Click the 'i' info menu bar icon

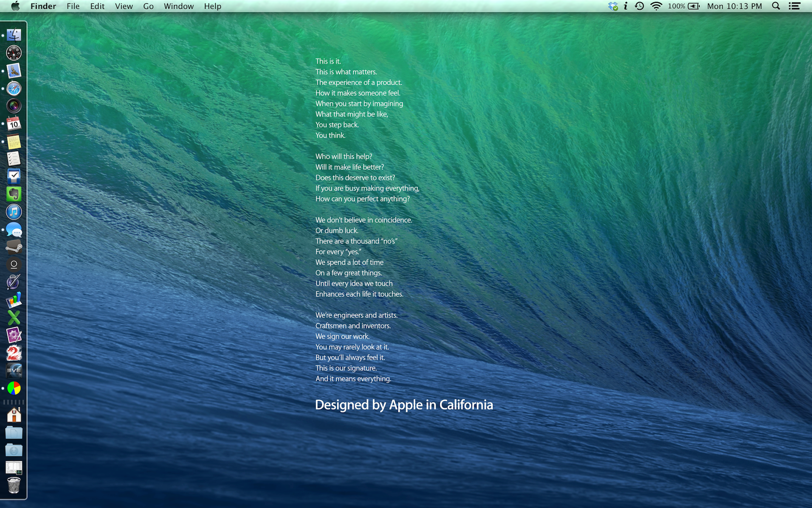[626, 6]
